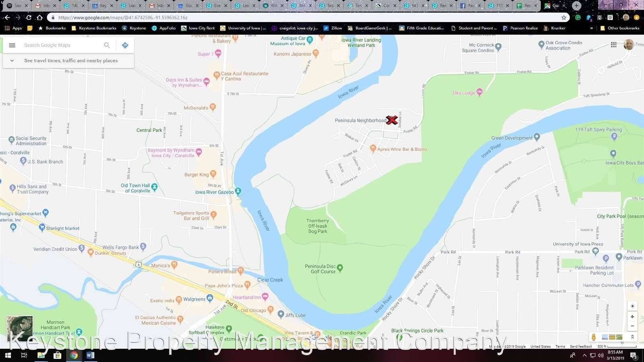This screenshot has height=362, width=644.
Task: Show hidden system tray icons
Action: (x=584, y=356)
